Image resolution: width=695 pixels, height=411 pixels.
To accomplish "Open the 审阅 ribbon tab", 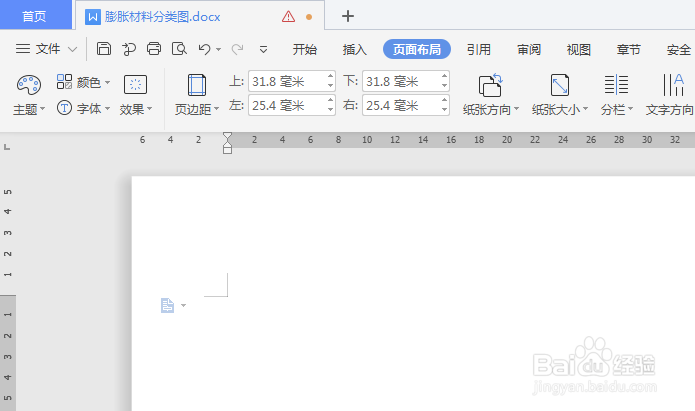I will point(529,49).
